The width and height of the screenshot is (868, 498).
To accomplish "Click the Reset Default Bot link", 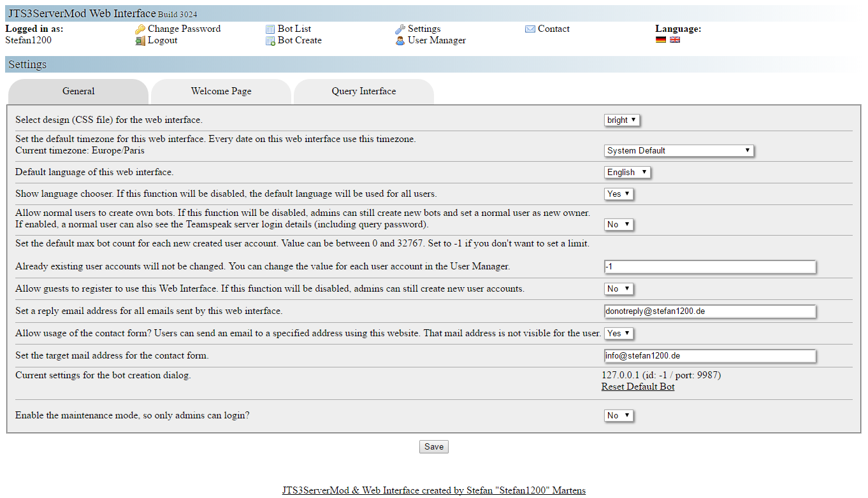I will pyautogui.click(x=638, y=387).
